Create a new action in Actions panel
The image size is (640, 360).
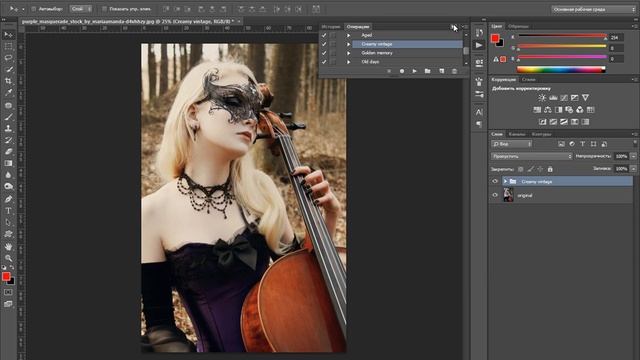(x=441, y=71)
